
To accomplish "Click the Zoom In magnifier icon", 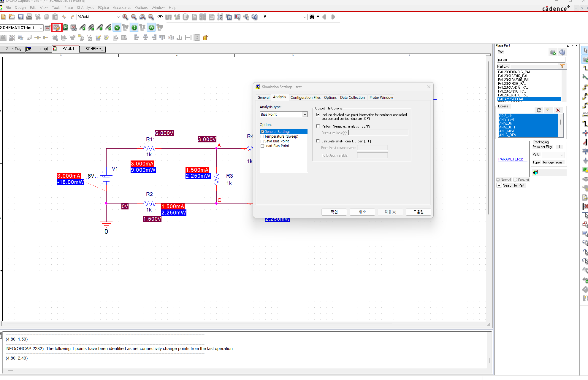I will tap(125, 17).
